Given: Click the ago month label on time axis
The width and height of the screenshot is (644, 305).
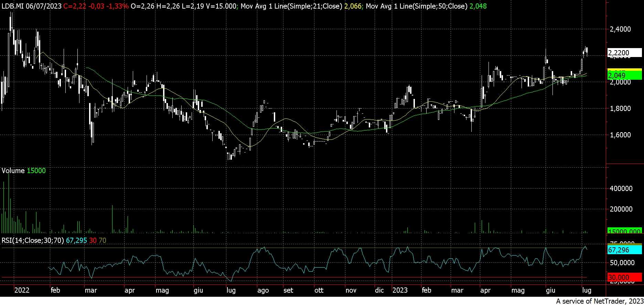Looking at the screenshot, I should [x=263, y=291].
